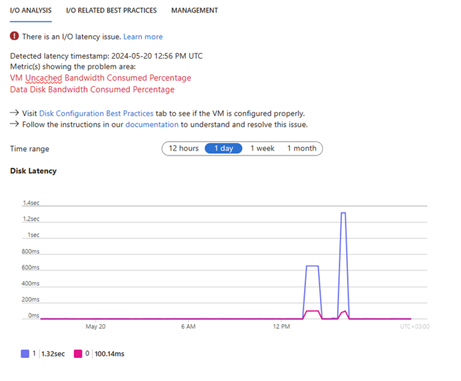This screenshot has width=461, height=381.
Task: Click the 1.32sec peak on latency chart
Action: 343,213
